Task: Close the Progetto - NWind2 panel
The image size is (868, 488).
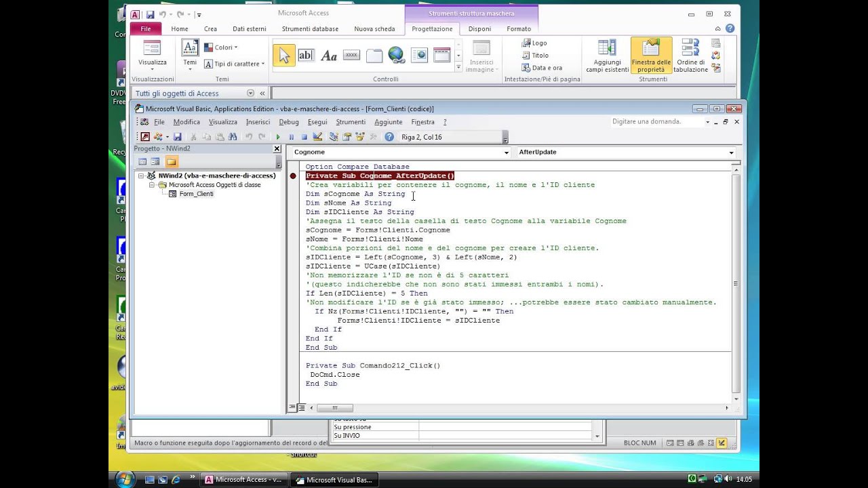Action: tap(277, 148)
